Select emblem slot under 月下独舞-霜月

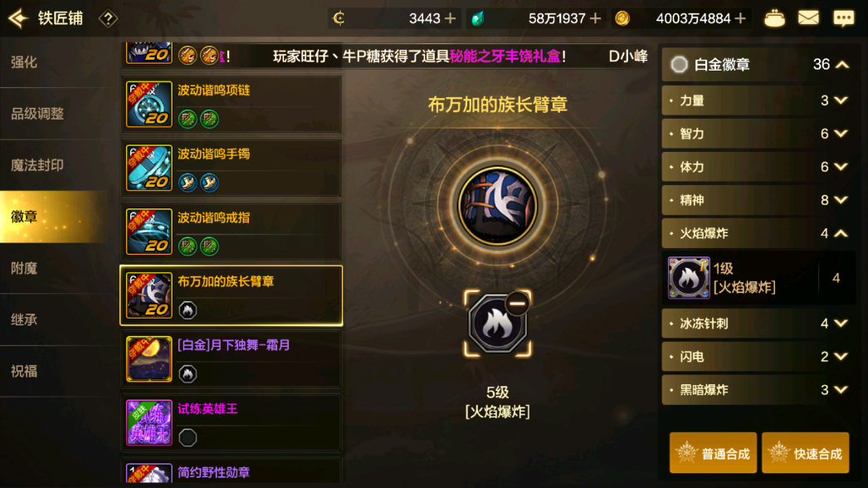pos(188,374)
